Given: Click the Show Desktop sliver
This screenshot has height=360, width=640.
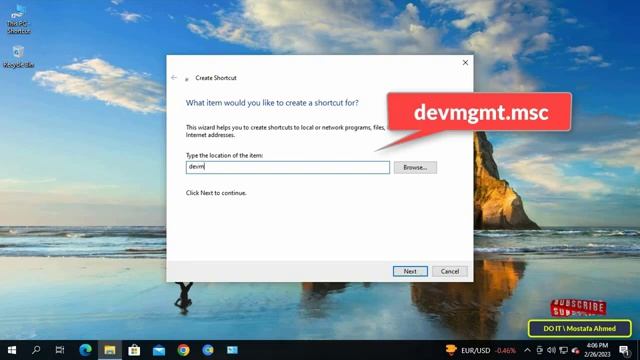Looking at the screenshot, I should pos(638,350).
